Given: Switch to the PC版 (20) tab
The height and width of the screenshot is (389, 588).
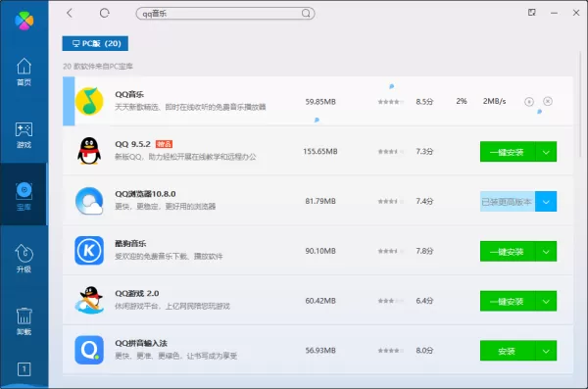Looking at the screenshot, I should 95,43.
